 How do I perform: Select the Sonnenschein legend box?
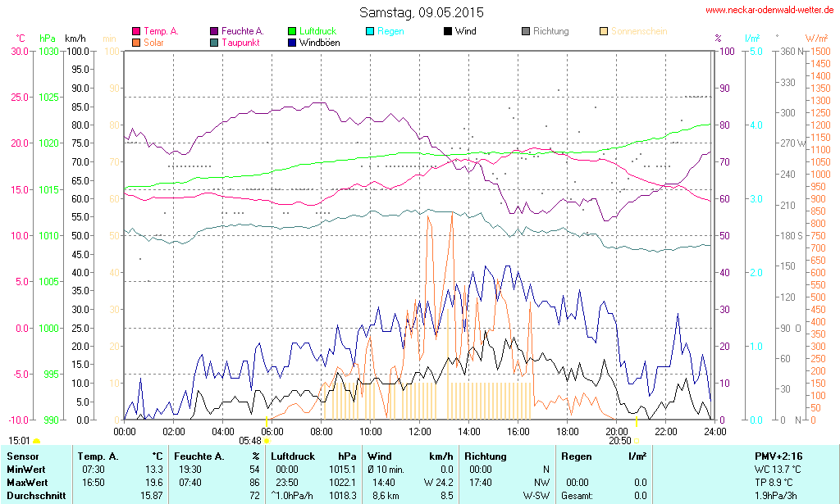point(604,31)
